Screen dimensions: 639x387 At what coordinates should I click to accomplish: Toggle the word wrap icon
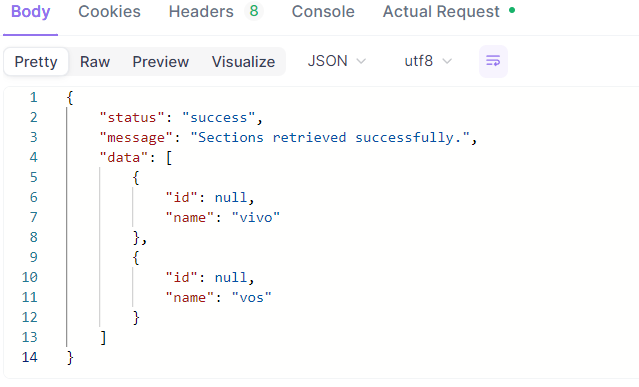coord(493,62)
